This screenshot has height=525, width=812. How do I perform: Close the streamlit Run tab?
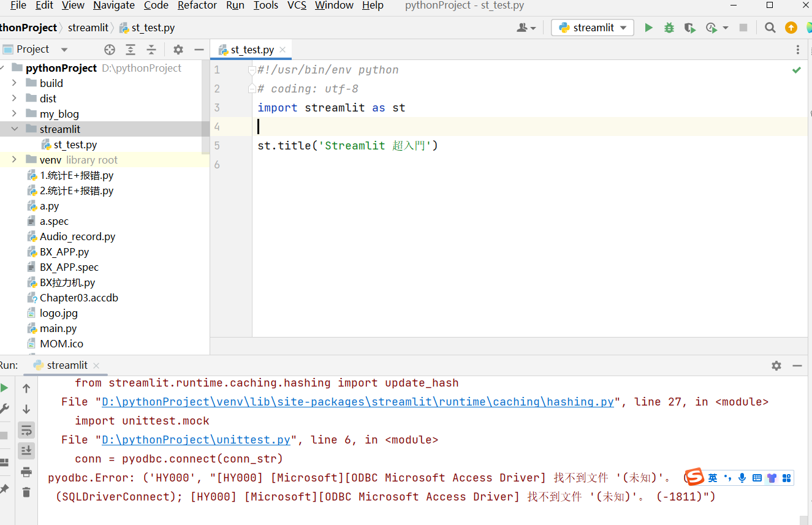click(x=97, y=366)
